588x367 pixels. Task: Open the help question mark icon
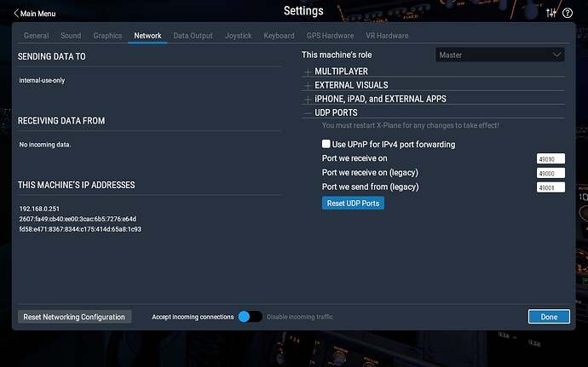[x=568, y=13]
